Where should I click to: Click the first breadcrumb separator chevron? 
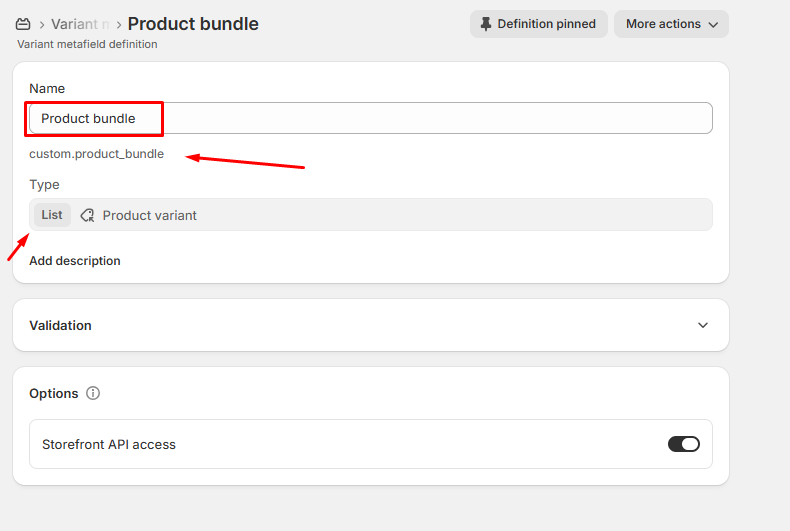tap(42, 25)
